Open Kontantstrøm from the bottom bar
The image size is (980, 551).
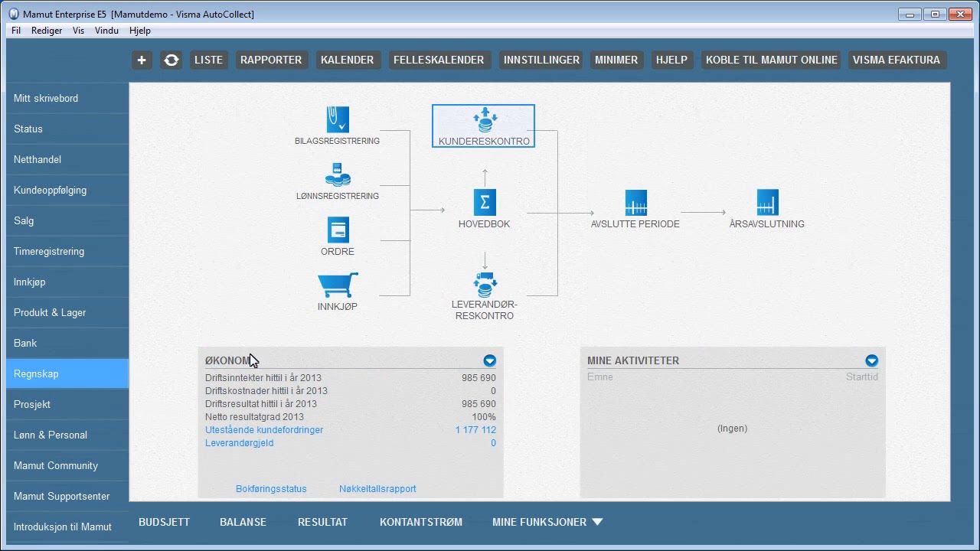coord(421,522)
